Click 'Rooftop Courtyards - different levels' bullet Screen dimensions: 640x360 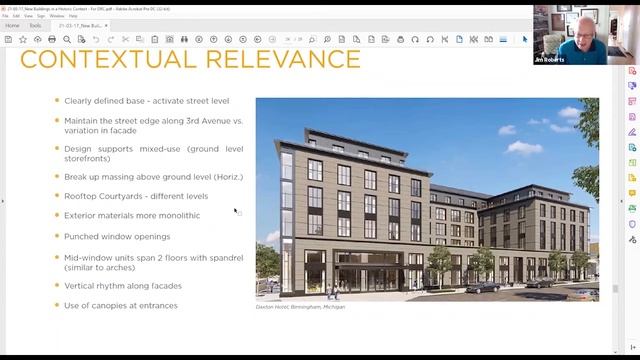click(x=136, y=196)
